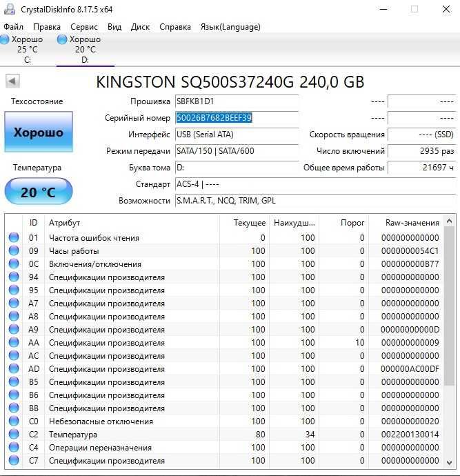Click status orb for attribute 01
Image resolution: width=460 pixels, height=476 pixels.
click(14, 237)
